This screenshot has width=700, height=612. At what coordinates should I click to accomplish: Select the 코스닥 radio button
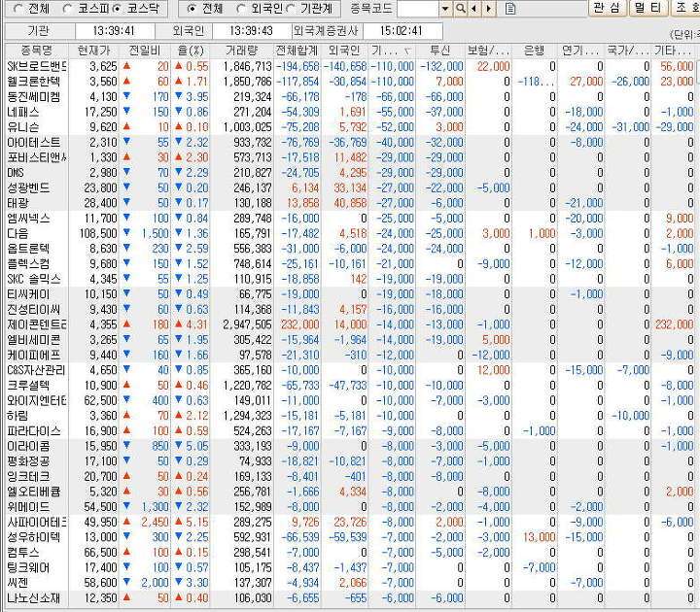pyautogui.click(x=117, y=9)
